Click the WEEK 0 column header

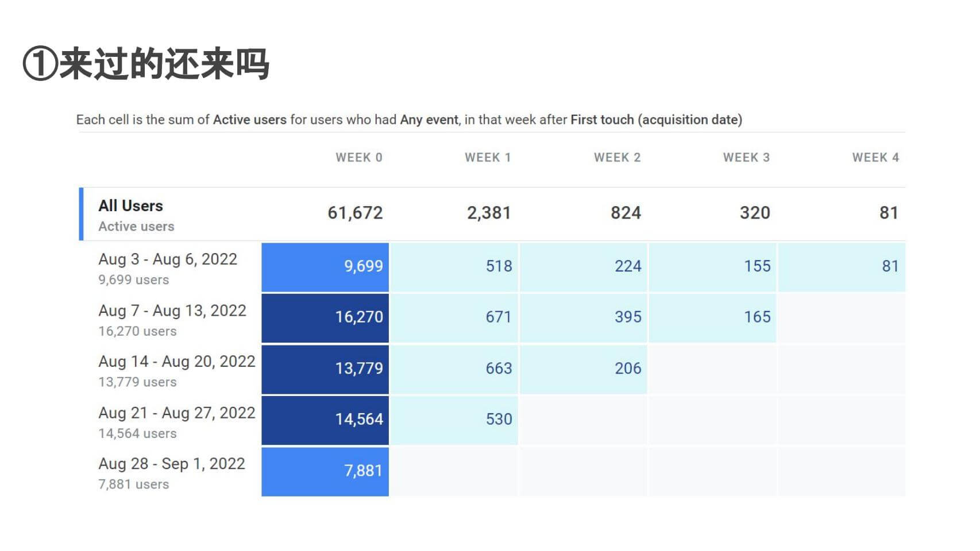point(358,157)
